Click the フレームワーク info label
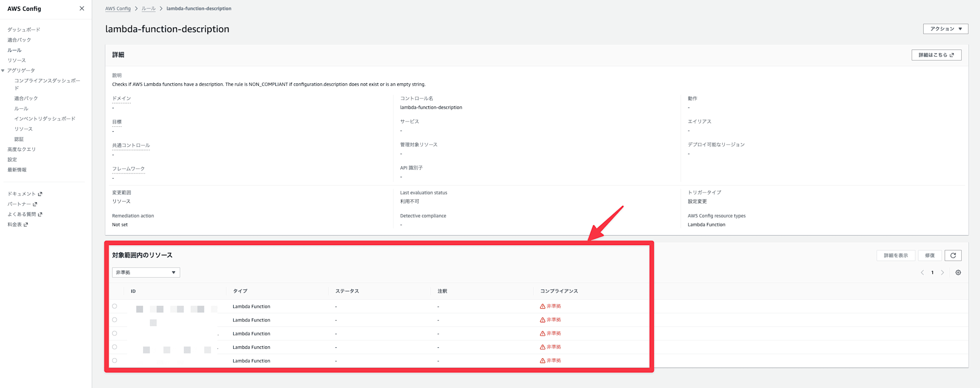980x388 pixels. point(128,169)
